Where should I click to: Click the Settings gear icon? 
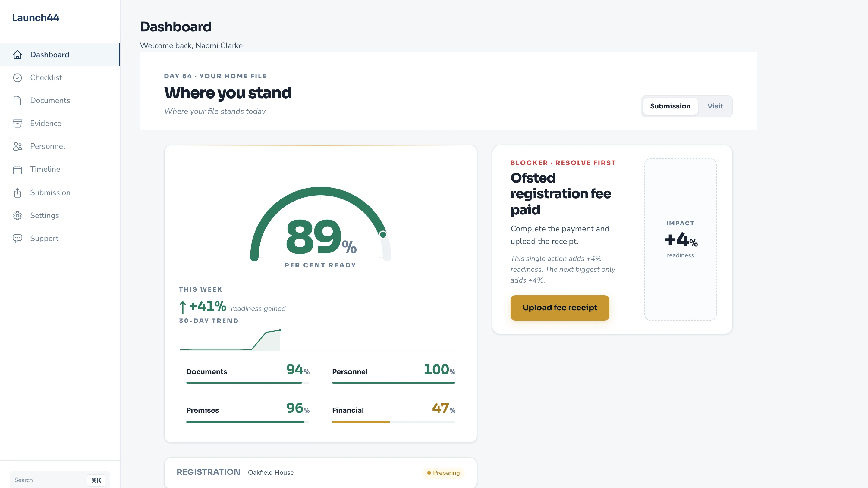(x=17, y=216)
